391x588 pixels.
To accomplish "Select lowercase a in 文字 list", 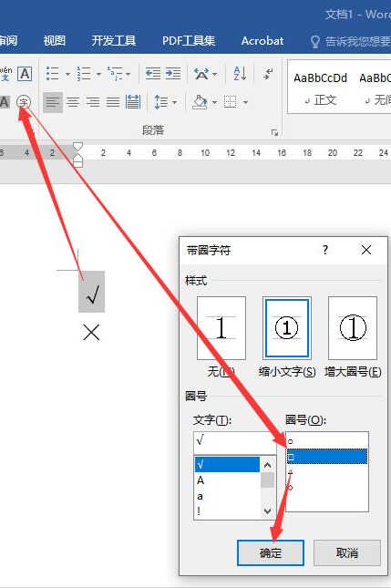I will click(x=227, y=496).
